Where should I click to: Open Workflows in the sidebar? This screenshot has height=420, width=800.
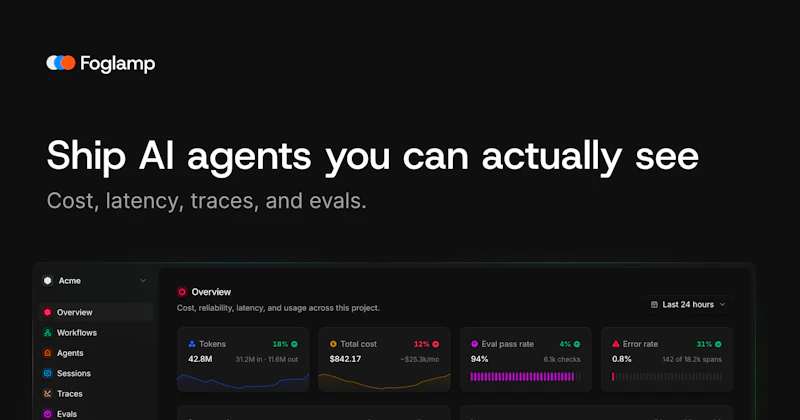[96, 333]
